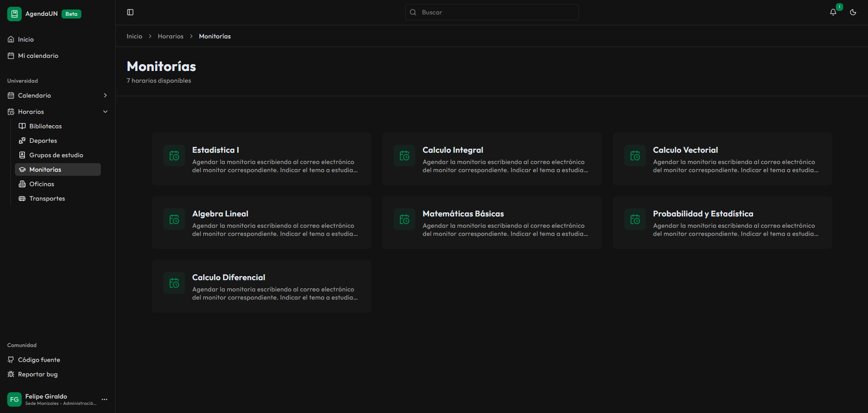Open the Calculo Vectorial card

coord(722,159)
